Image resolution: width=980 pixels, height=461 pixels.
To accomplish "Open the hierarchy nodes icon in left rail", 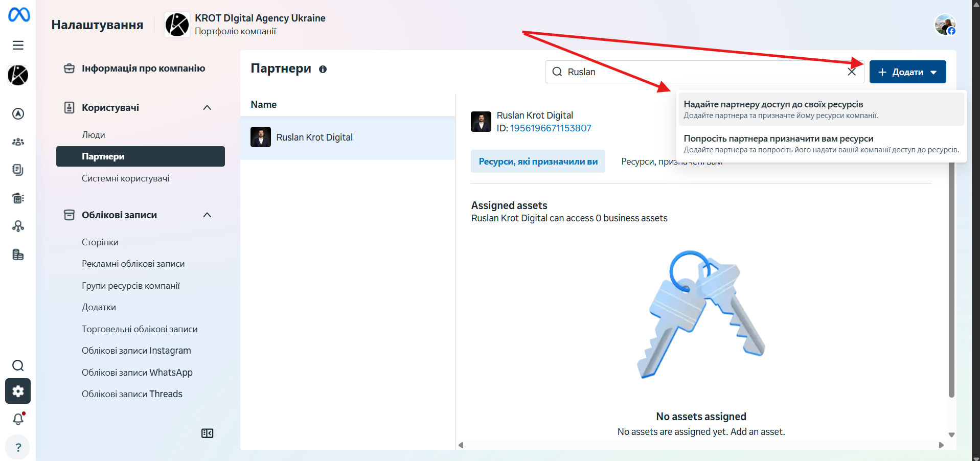I will tap(18, 226).
